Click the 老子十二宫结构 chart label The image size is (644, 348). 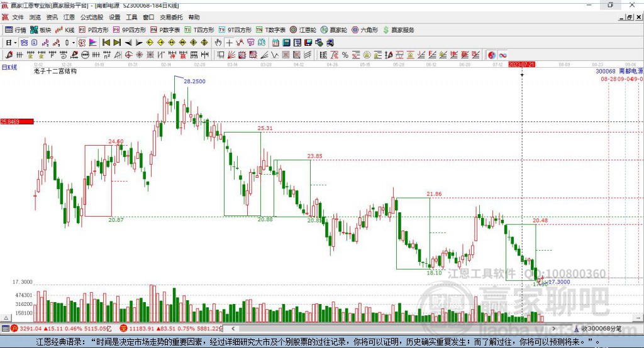tap(55, 71)
